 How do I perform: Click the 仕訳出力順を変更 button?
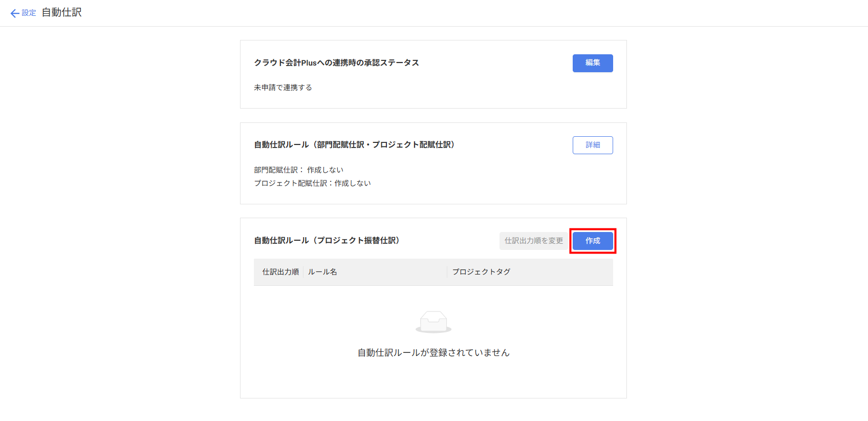click(x=533, y=241)
